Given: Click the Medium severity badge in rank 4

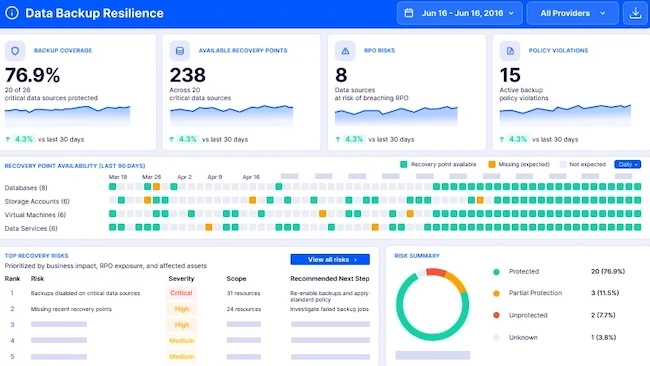Looking at the screenshot, I should click(182, 341).
